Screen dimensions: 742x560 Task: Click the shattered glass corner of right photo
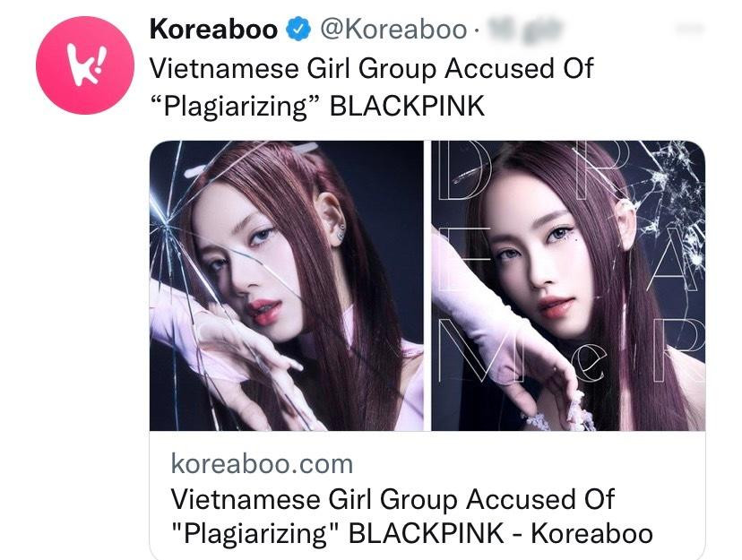click(673, 199)
